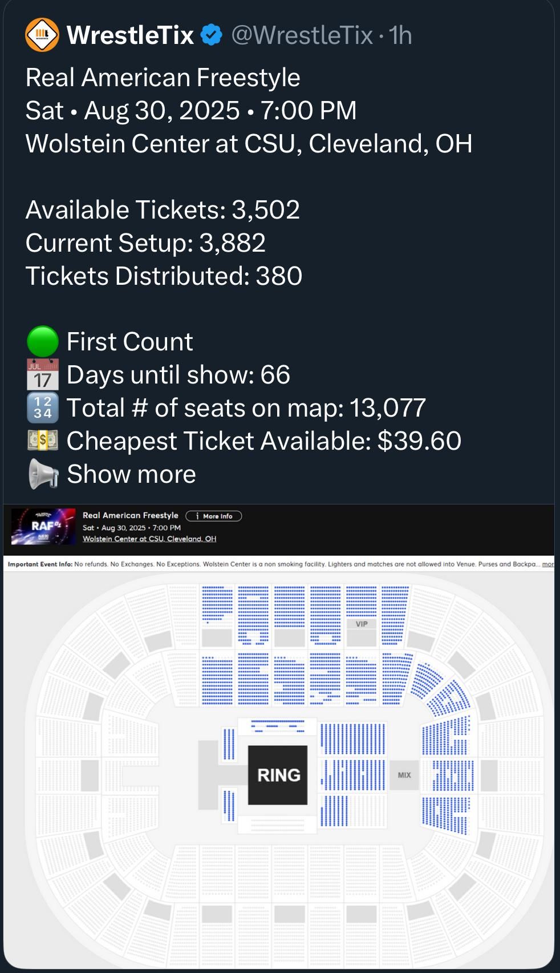Expand the tweet with Show more
560x973 pixels.
[131, 474]
